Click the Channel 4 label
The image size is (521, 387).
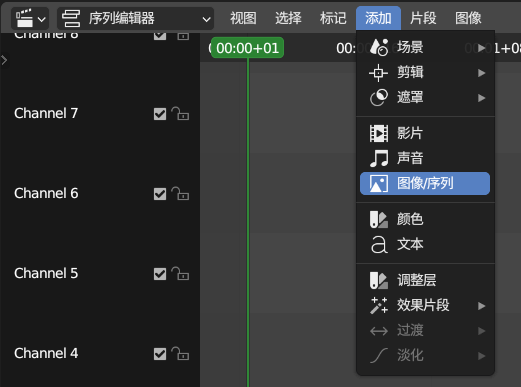(46, 353)
